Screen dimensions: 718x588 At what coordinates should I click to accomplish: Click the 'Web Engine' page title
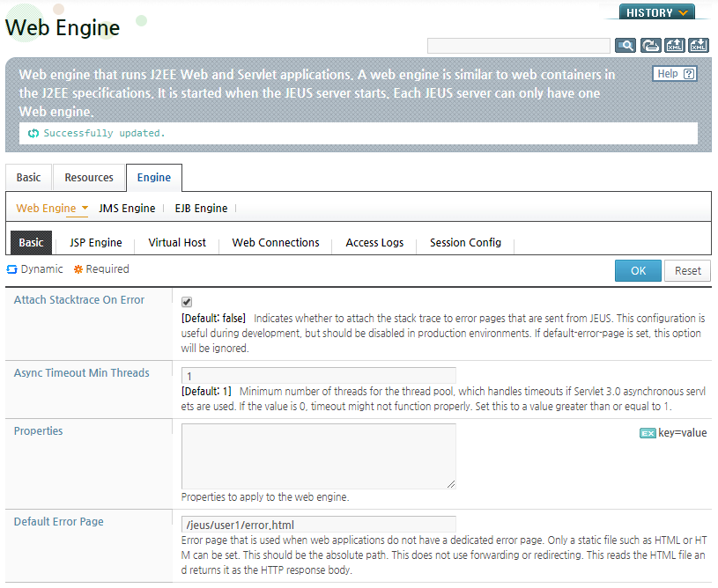[63, 28]
